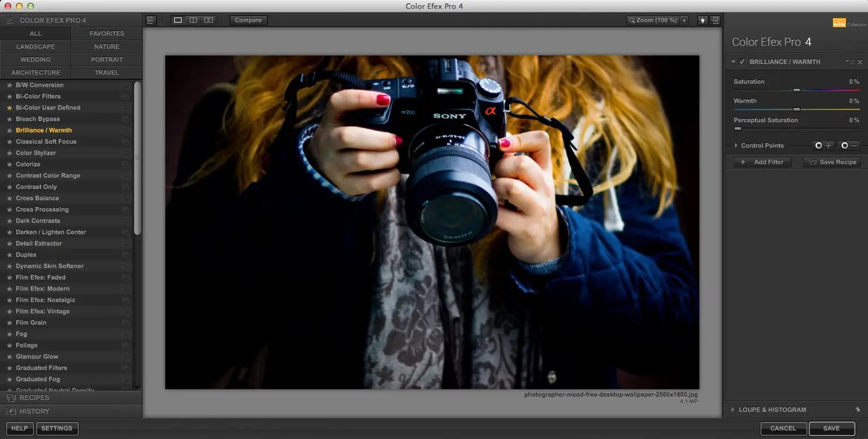Favorite the Bleach Bypass star

click(9, 119)
